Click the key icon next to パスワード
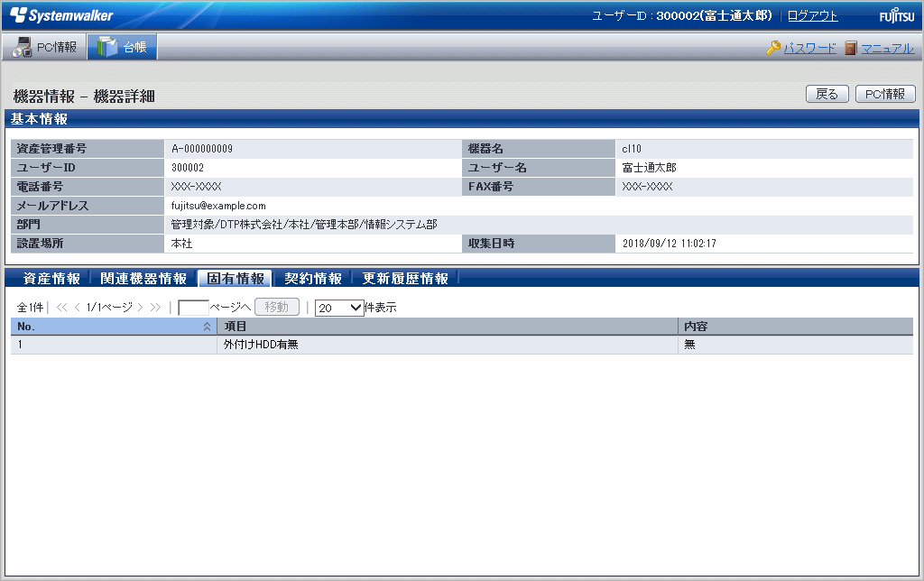This screenshot has width=924, height=581. point(773,48)
